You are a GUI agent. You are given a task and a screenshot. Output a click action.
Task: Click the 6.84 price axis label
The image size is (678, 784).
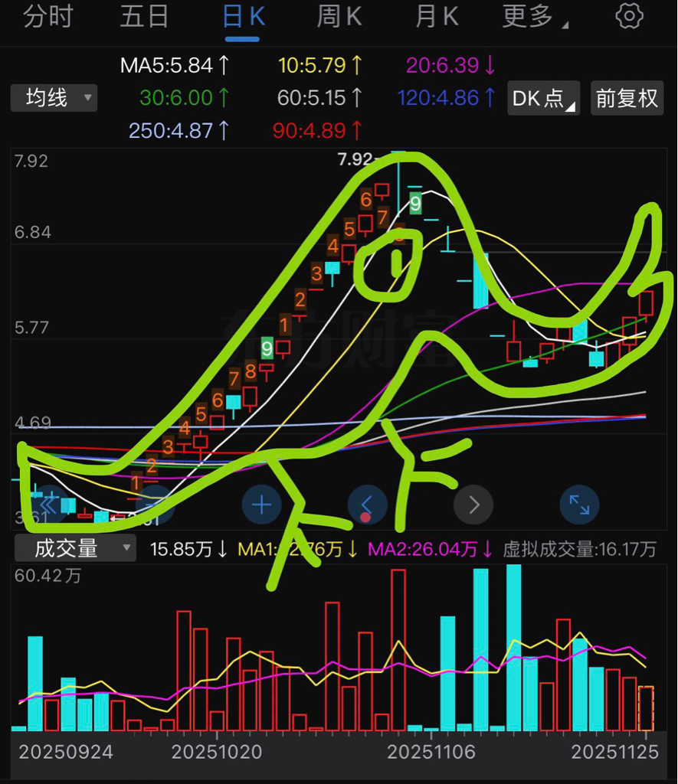point(32,232)
